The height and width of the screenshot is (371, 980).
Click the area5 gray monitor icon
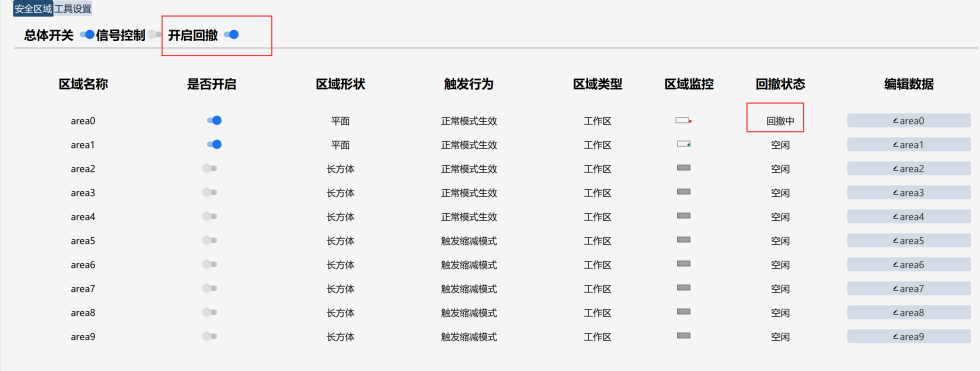click(x=684, y=240)
